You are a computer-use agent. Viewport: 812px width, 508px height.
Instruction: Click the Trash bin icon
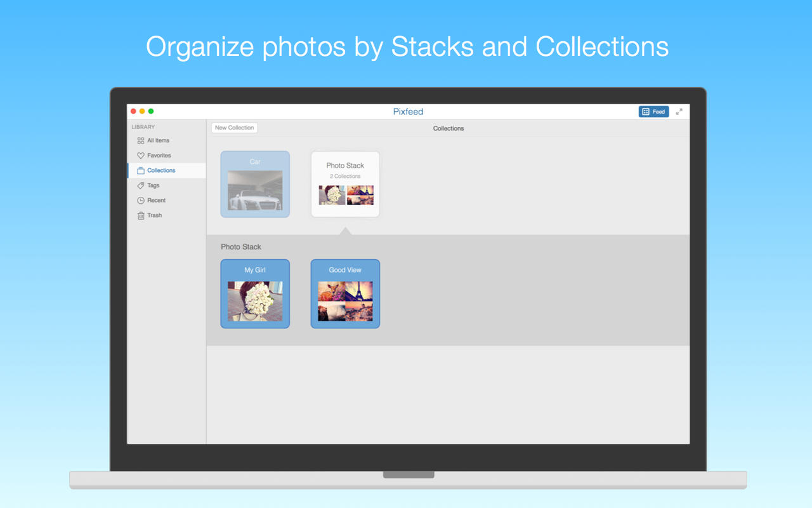click(x=141, y=216)
